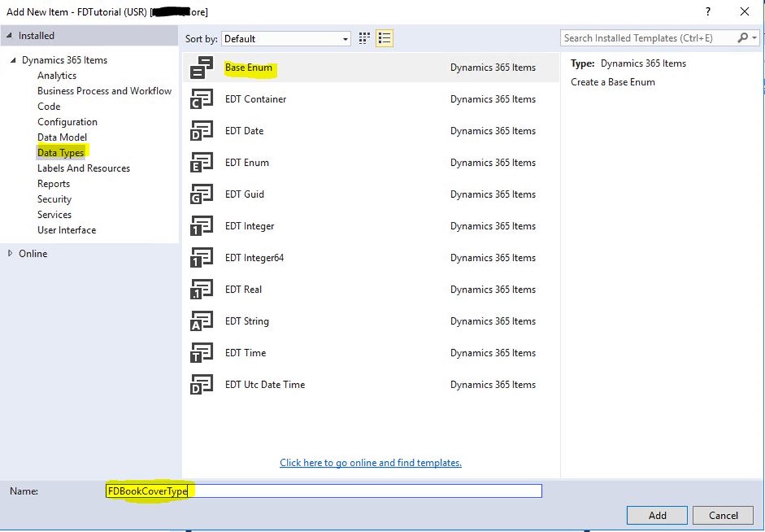The height and width of the screenshot is (532, 765).
Task: Click the EDT String template icon
Action: (202, 321)
